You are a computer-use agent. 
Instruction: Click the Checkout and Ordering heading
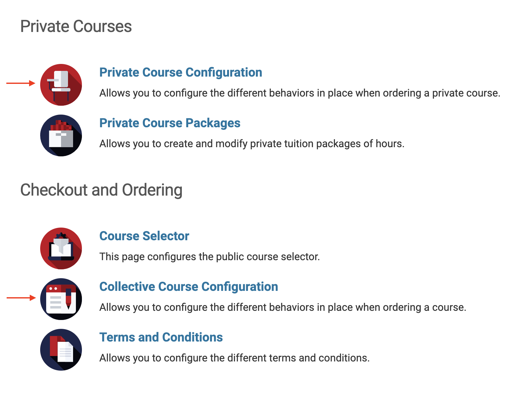(101, 190)
